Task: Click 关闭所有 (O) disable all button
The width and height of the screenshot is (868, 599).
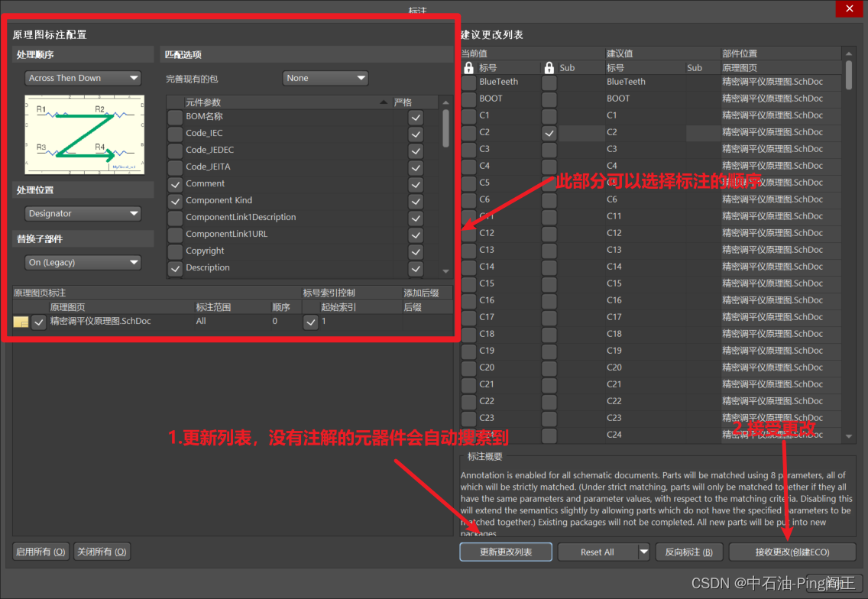Action: point(102,552)
